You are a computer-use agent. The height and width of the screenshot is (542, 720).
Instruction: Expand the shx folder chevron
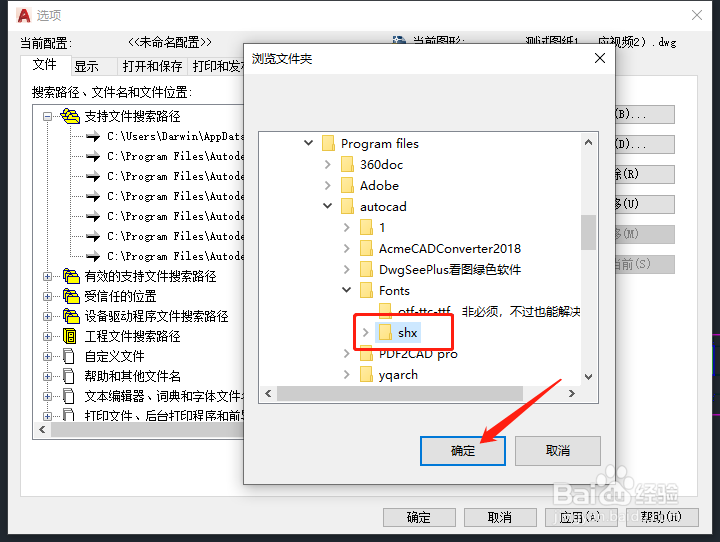366,332
